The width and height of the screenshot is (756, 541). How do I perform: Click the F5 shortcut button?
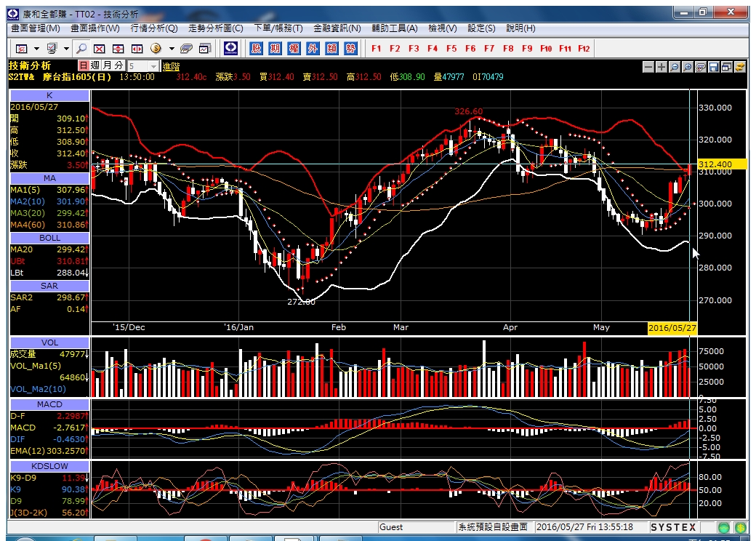click(451, 49)
